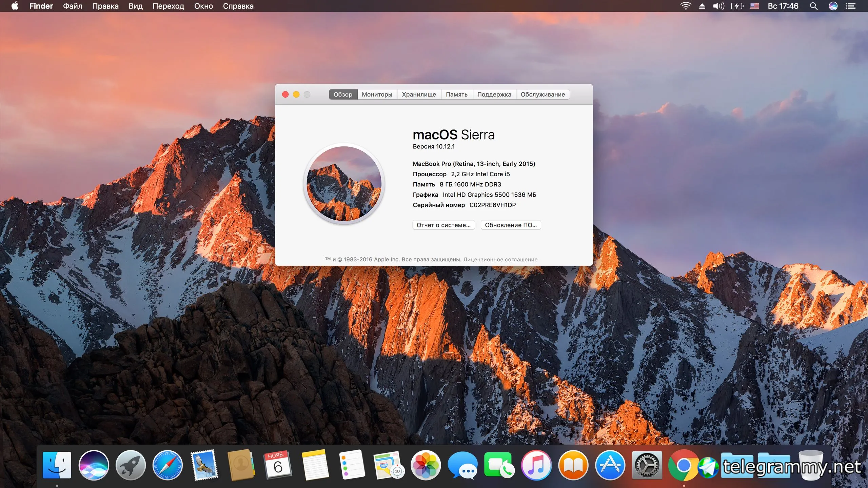Click the Spotlight search magnifier
The height and width of the screenshot is (488, 868).
click(x=814, y=6)
